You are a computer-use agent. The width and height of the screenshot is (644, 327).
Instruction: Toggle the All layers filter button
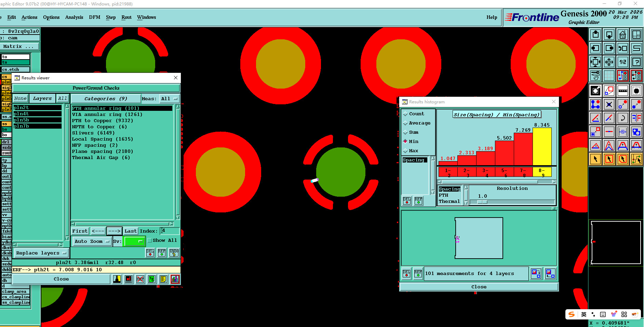point(63,99)
